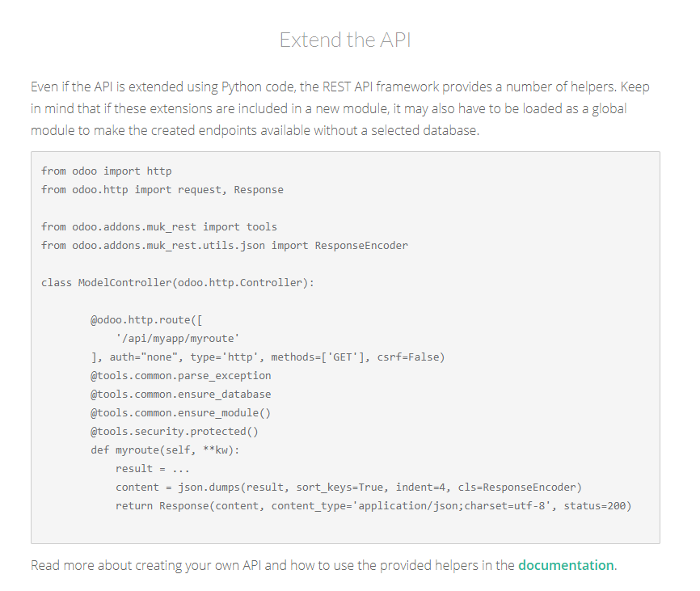
Task: Click the json.dumps content line
Action: tap(348, 487)
